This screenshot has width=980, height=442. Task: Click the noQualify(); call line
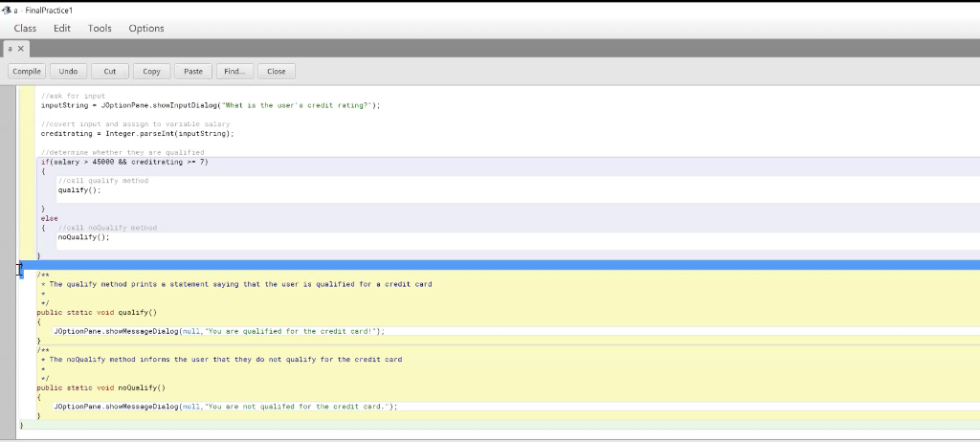[84, 237]
